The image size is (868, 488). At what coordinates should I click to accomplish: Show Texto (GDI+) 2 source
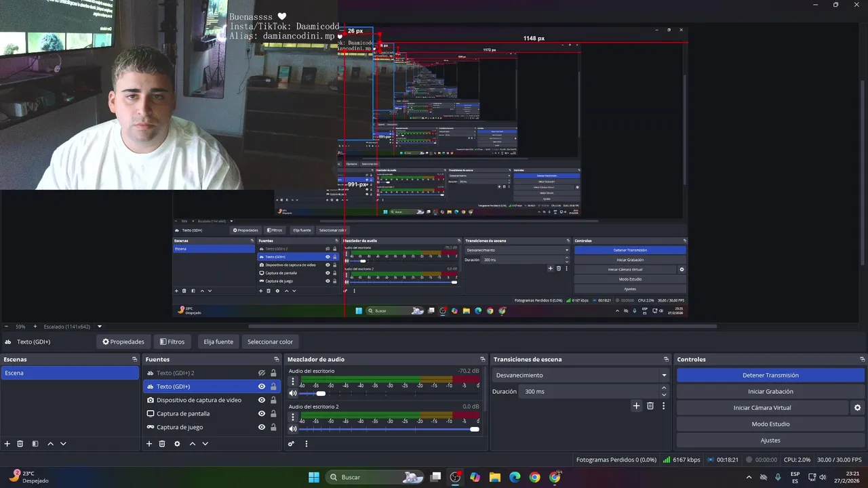tap(262, 373)
